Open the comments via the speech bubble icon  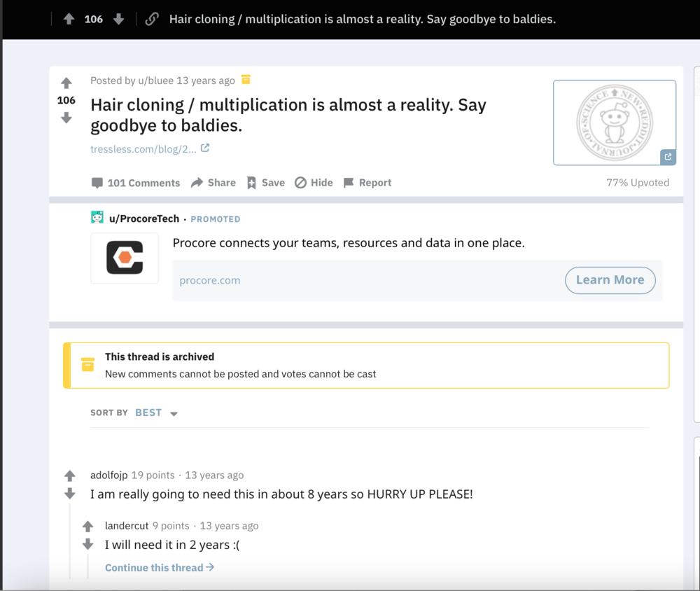coord(97,183)
